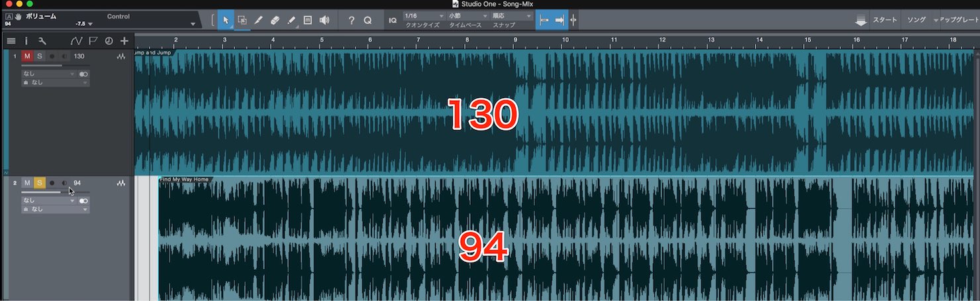Click waveform icon on track 1
This screenshot has width=980, height=301.
[121, 57]
